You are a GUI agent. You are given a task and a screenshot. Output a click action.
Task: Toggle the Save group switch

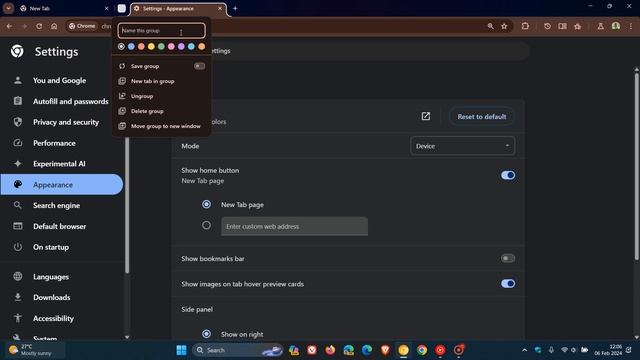click(x=199, y=66)
